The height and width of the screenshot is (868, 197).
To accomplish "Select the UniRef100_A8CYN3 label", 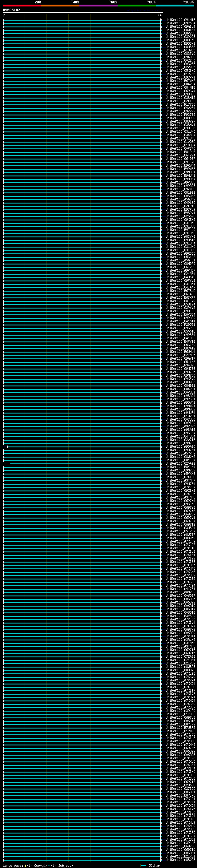I will pyautogui.click(x=180, y=237).
